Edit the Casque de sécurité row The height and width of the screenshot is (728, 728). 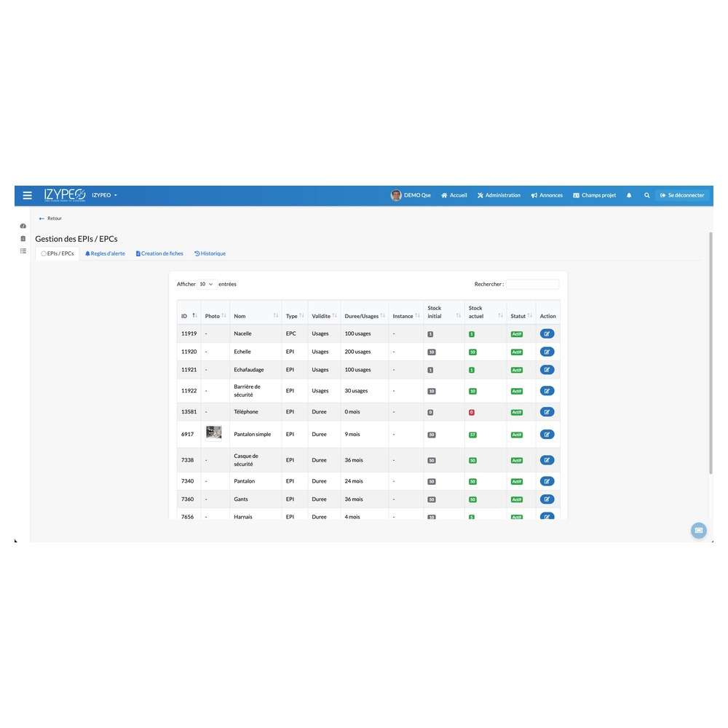547,460
